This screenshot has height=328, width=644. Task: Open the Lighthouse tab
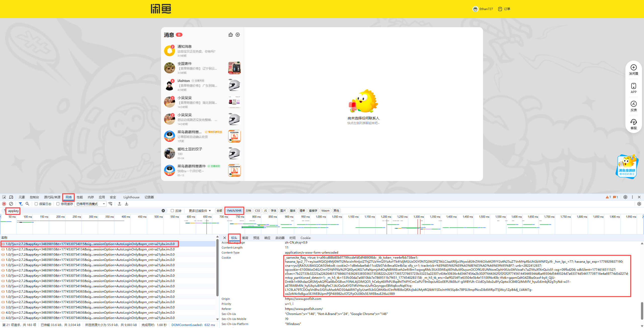pos(131,197)
